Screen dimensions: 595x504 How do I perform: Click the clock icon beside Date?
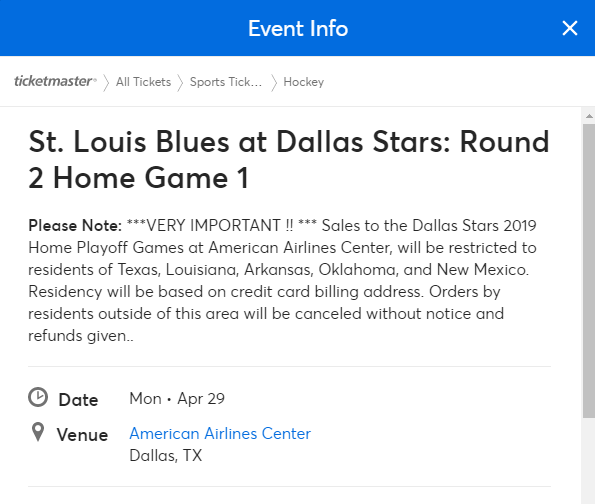coord(38,397)
